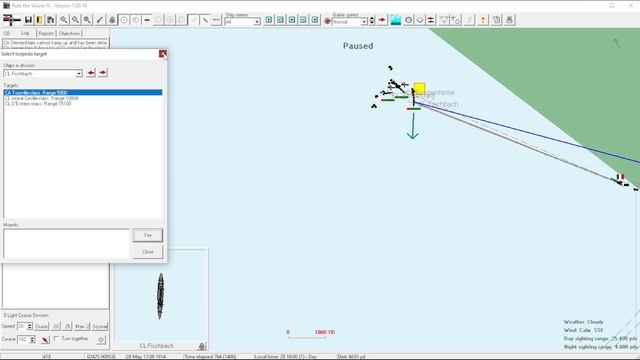This screenshot has width=640, height=360.
Task: Click the cyan sea view icon
Action: [x=396, y=20]
